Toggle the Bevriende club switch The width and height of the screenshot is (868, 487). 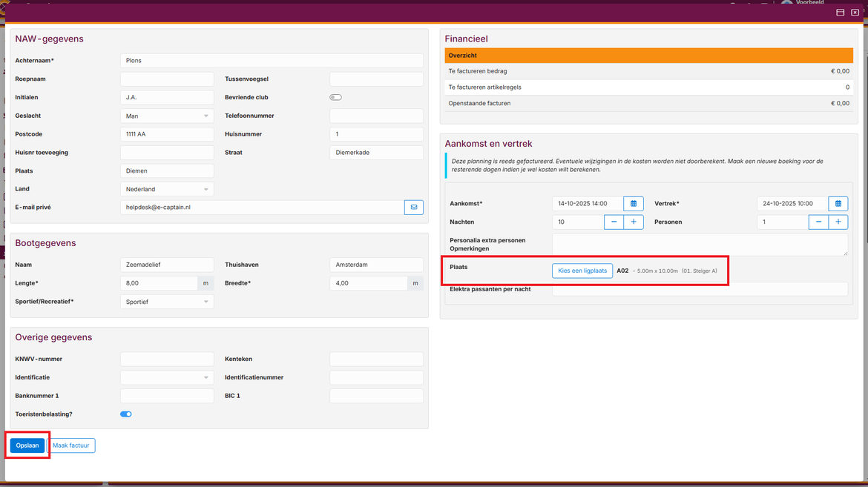coord(336,97)
